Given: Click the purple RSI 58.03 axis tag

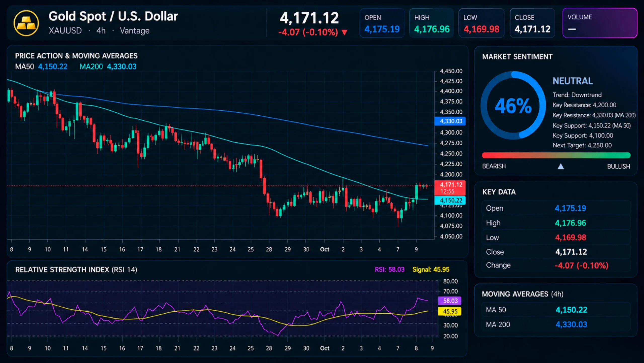Looking at the screenshot, I should point(450,301).
